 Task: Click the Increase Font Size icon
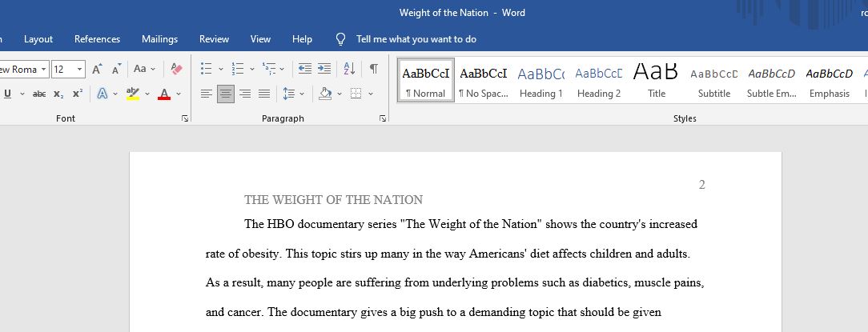pyautogui.click(x=97, y=69)
